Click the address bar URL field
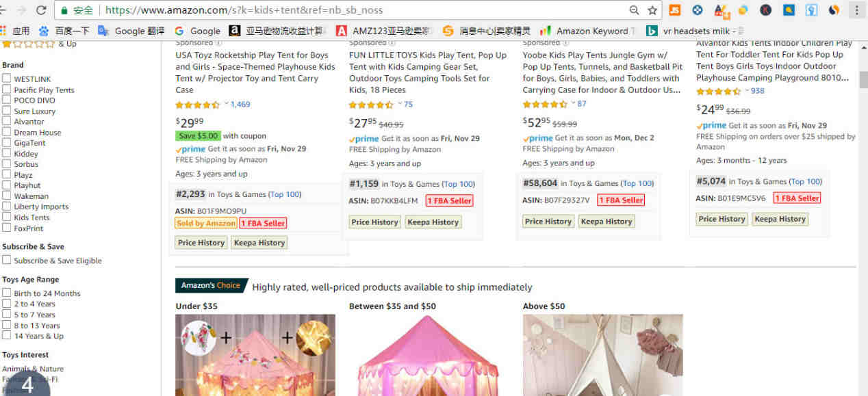The width and height of the screenshot is (868, 396). pyautogui.click(x=363, y=10)
